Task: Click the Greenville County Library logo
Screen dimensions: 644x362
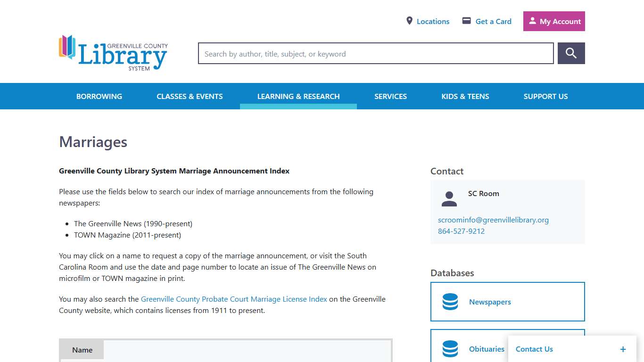Action: pyautogui.click(x=113, y=53)
